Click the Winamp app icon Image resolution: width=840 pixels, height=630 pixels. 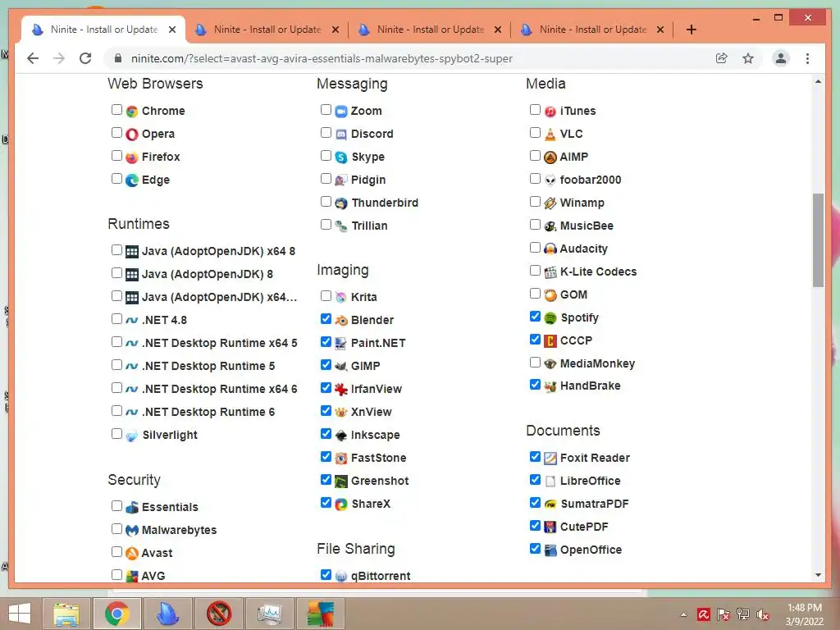click(550, 203)
